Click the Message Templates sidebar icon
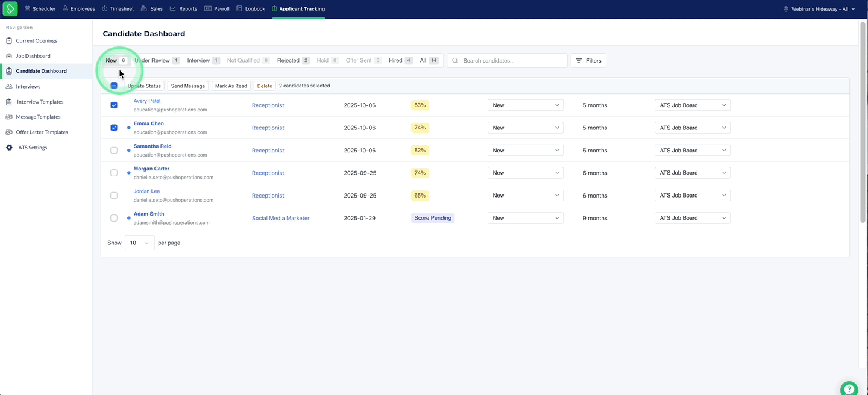 click(9, 117)
